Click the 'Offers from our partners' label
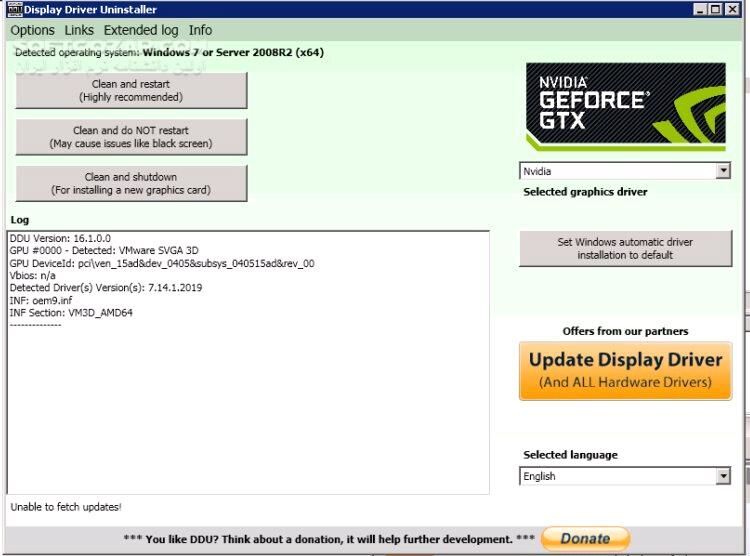This screenshot has width=750, height=556. (625, 331)
